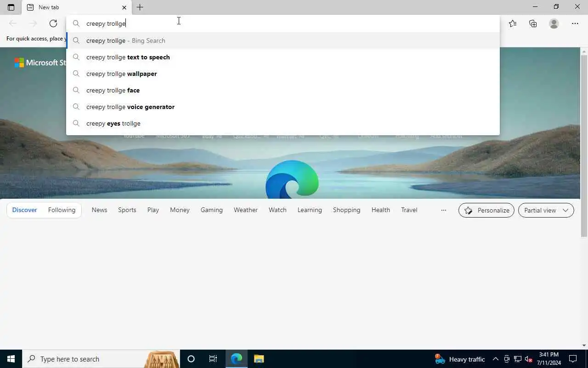Click the taskbar search box
Viewport: 588px width, 368px height.
101,359
